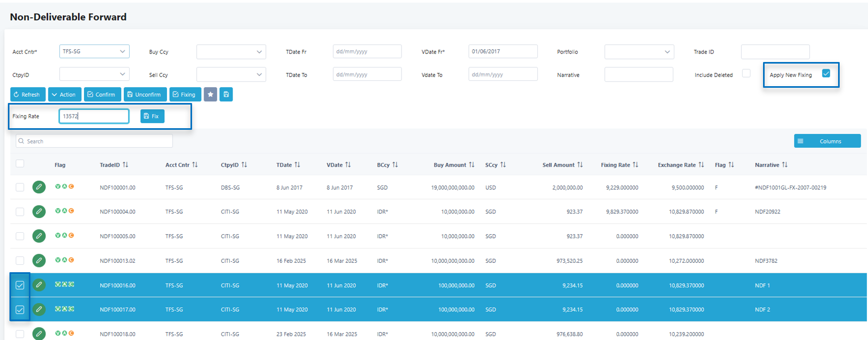
Task: Open the Acct Cntr TFS-SG dropdown
Action: [94, 51]
